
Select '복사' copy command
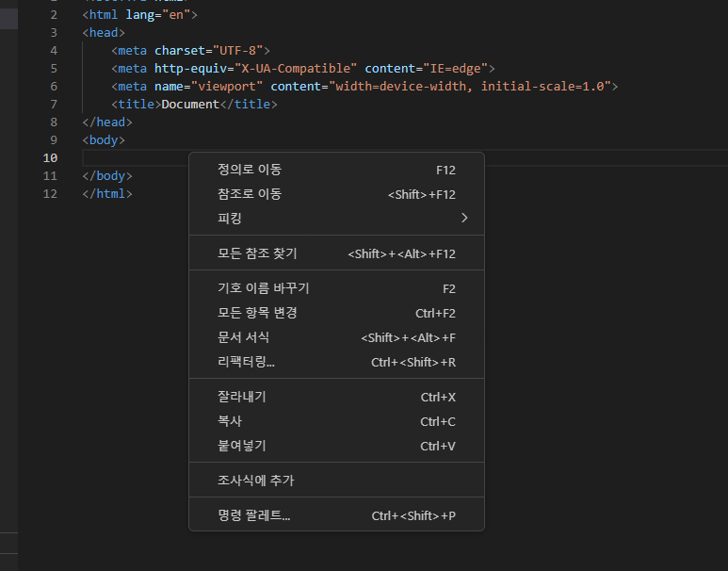tap(336, 421)
